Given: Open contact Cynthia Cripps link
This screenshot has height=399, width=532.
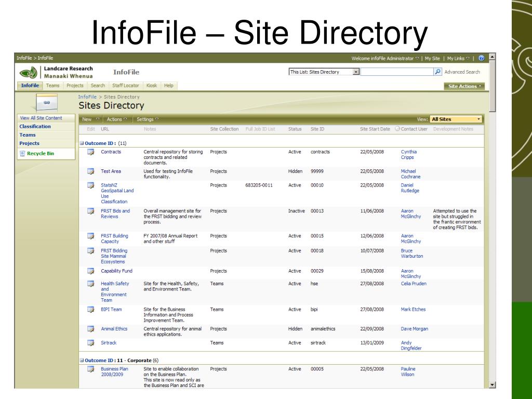Looking at the screenshot, I should pos(409,155).
